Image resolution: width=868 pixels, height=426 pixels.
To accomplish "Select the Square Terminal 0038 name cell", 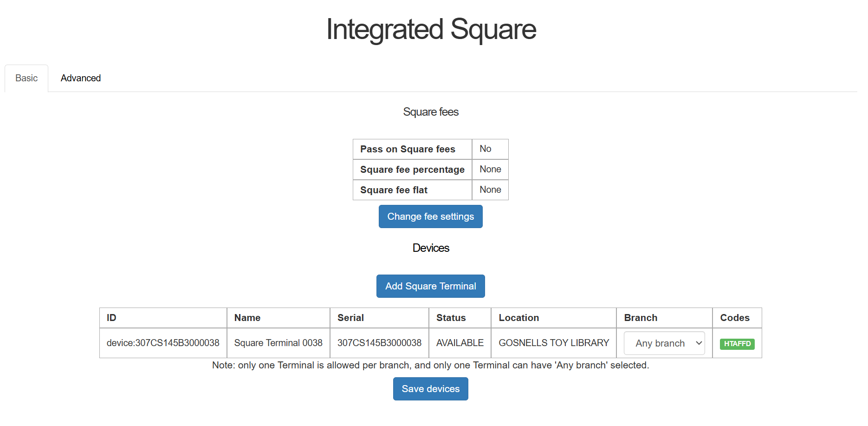I will coord(279,343).
